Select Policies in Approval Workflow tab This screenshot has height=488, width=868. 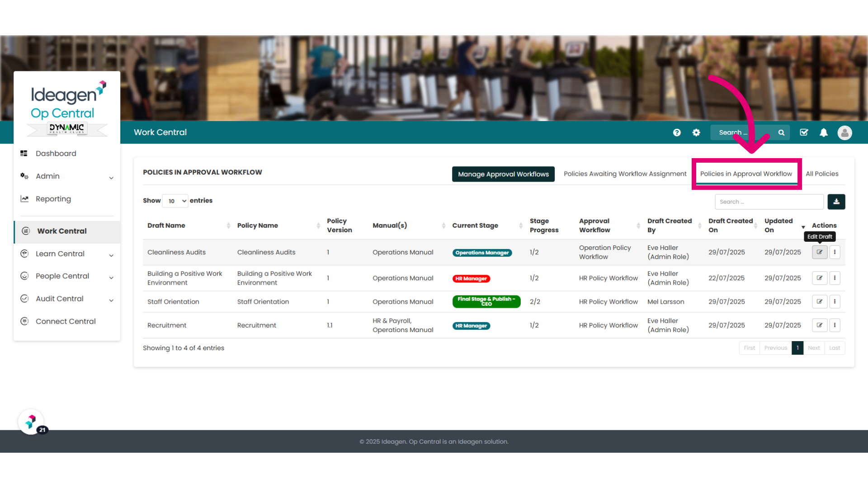(x=746, y=174)
